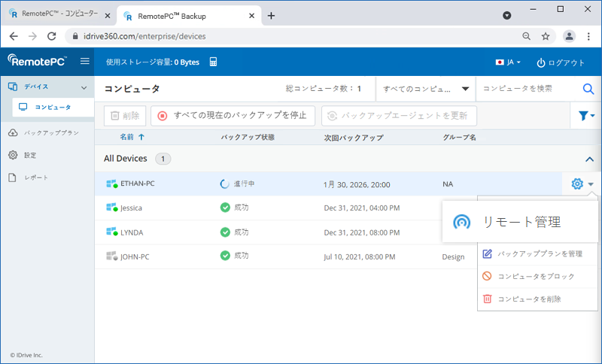This screenshot has height=364, width=602.
Task: Collapse the デバイス sidebar section
Action: pyautogui.click(x=84, y=88)
